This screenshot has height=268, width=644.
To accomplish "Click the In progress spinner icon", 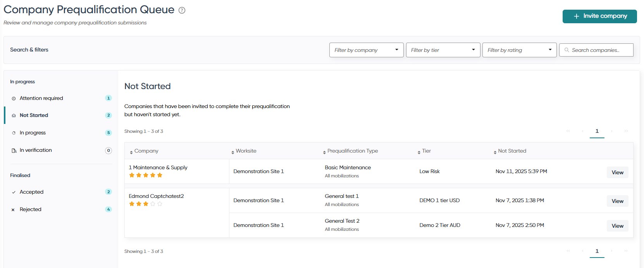I will pyautogui.click(x=14, y=133).
